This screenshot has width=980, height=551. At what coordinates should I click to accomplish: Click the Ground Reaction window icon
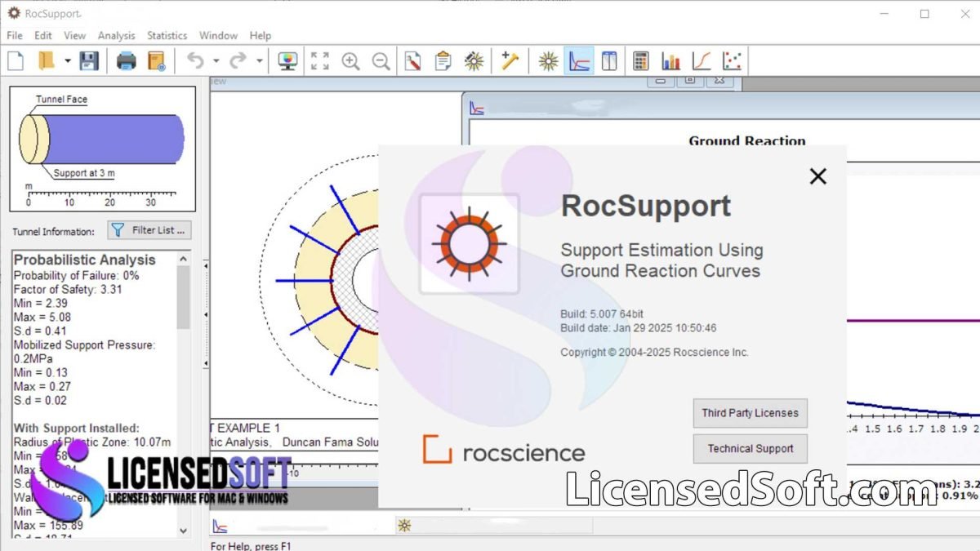[x=478, y=108]
